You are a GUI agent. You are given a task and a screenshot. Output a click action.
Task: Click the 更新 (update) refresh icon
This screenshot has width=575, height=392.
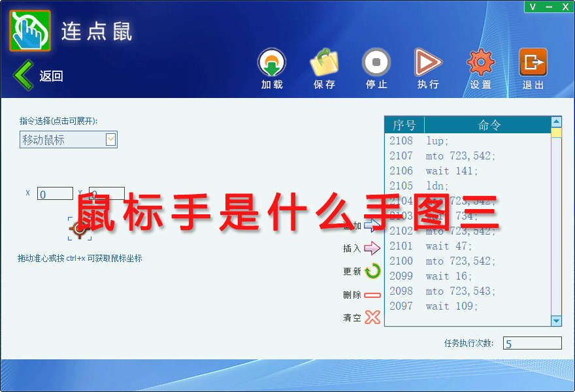click(x=373, y=271)
